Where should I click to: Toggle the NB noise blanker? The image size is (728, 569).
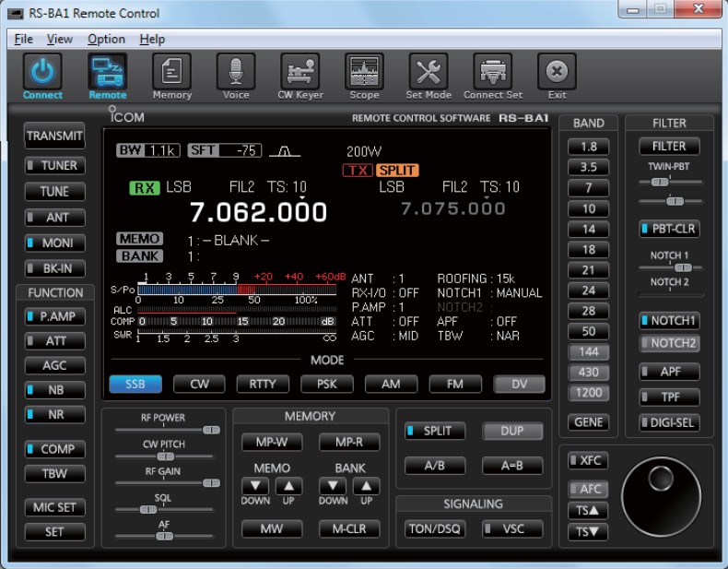click(x=54, y=390)
